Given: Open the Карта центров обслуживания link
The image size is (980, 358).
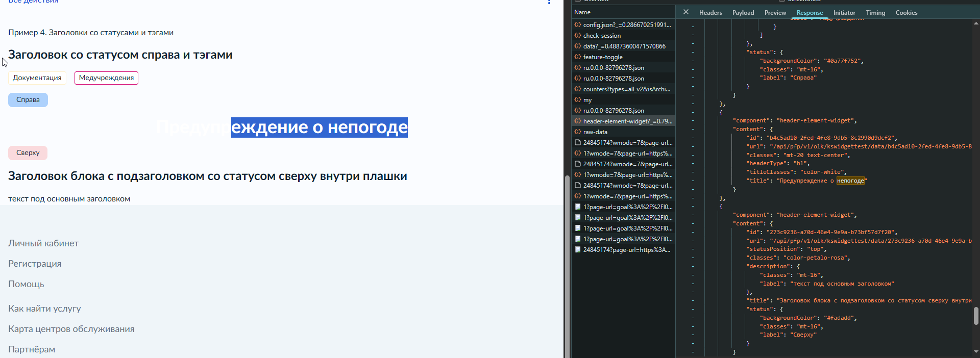Looking at the screenshot, I should [71, 329].
